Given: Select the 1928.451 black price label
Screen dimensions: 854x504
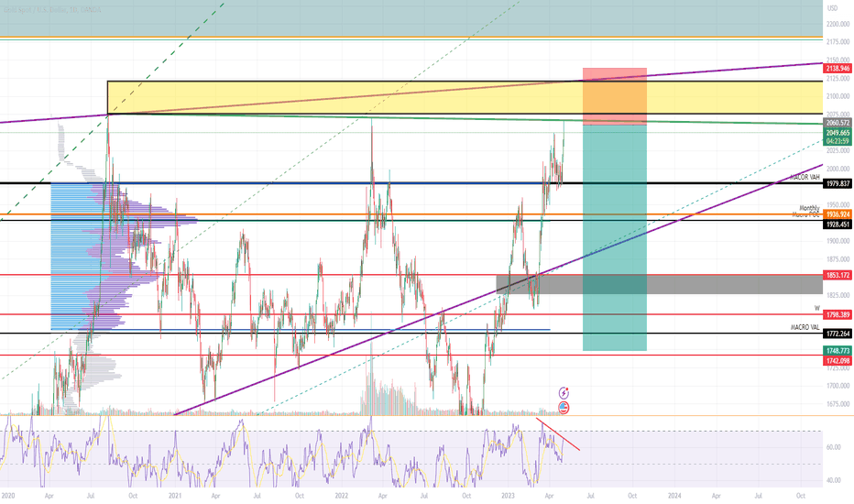Looking at the screenshot, I should click(838, 225).
